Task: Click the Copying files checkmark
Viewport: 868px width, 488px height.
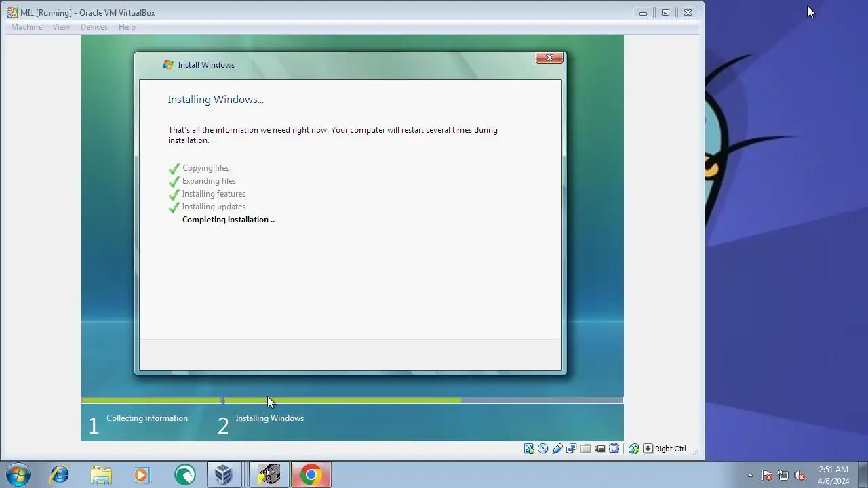Action: point(174,168)
